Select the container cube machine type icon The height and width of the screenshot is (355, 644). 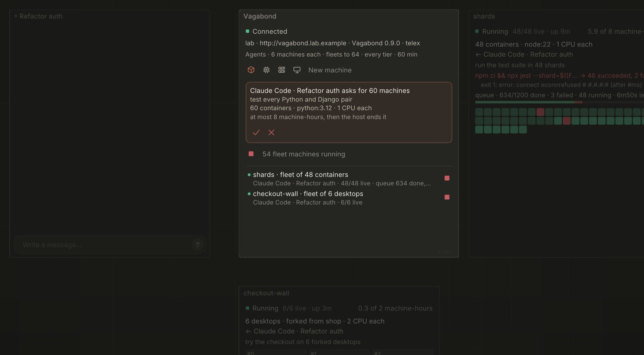tap(251, 70)
